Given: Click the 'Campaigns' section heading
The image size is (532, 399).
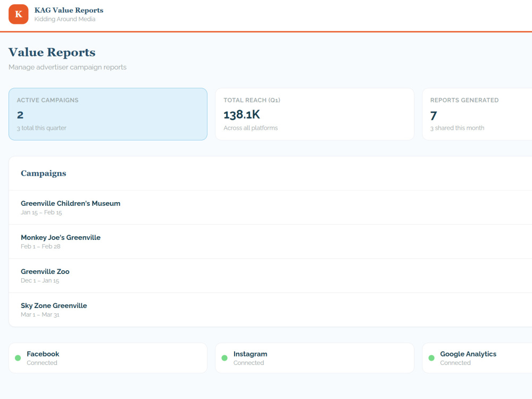Looking at the screenshot, I should [x=44, y=173].
